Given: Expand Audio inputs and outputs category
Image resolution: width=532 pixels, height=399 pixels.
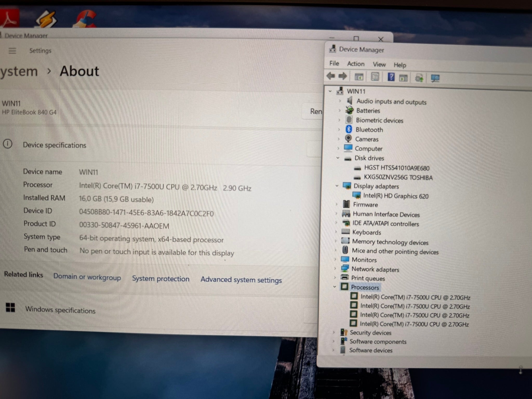Looking at the screenshot, I should coord(340,101).
